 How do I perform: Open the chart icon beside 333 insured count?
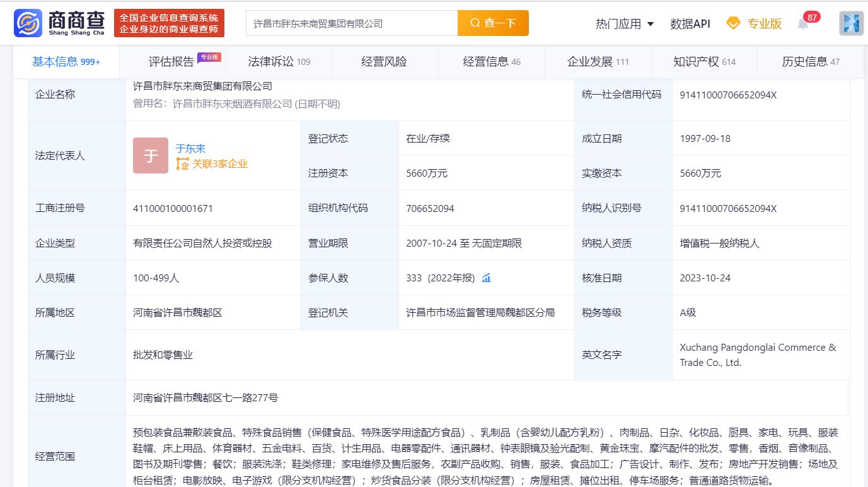point(486,278)
